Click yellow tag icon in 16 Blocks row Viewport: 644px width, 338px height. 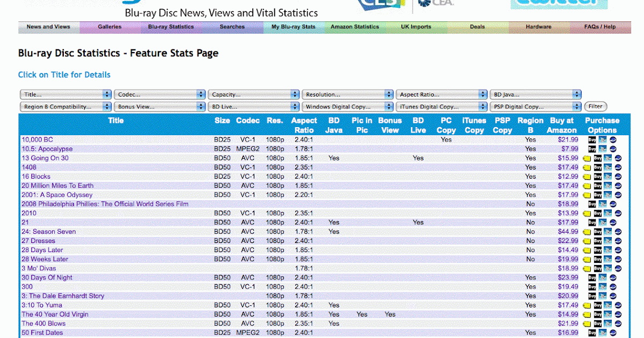588,177
